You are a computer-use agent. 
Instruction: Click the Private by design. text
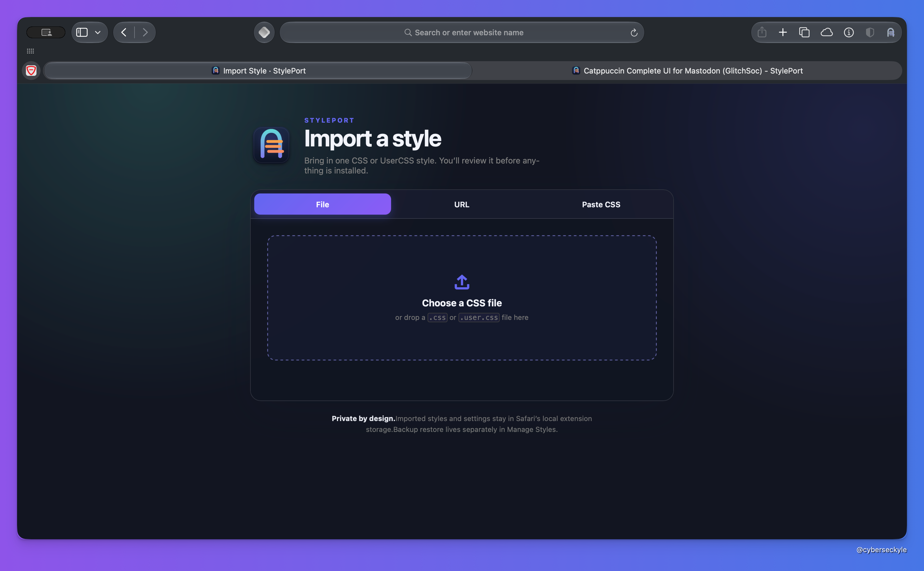pyautogui.click(x=363, y=418)
